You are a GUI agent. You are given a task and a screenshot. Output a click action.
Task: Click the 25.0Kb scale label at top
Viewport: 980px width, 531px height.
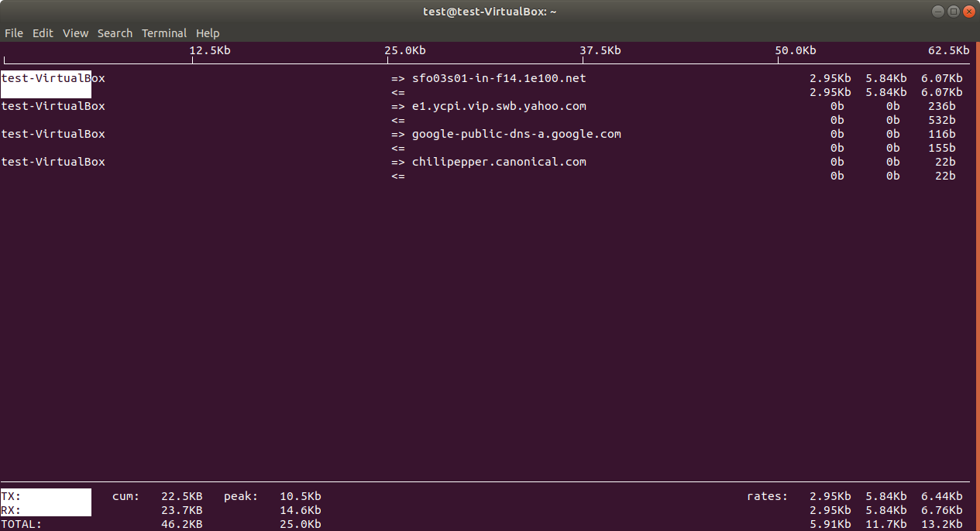coord(405,50)
